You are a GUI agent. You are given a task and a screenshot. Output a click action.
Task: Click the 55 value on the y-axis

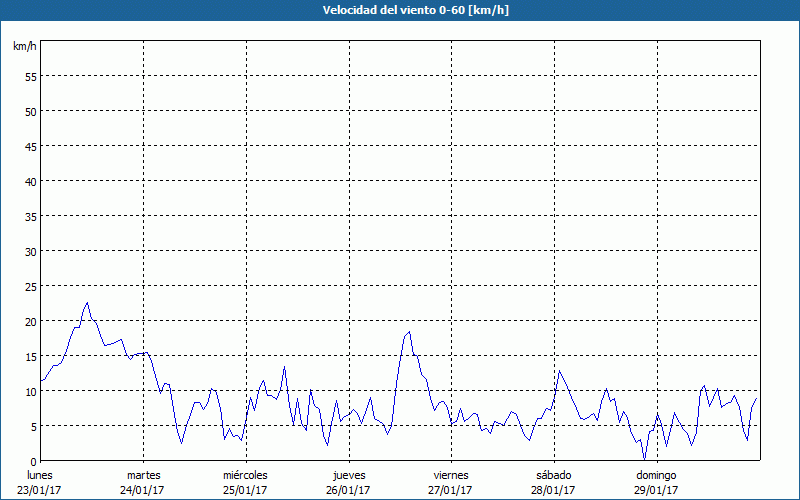click(30, 76)
